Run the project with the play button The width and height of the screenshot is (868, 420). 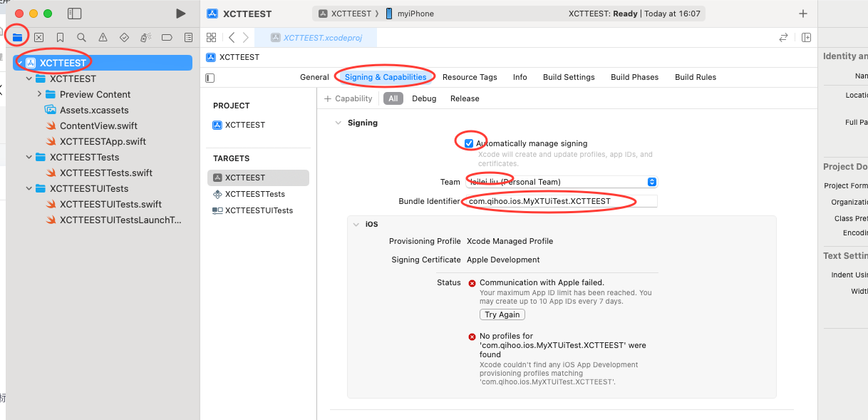(x=180, y=14)
